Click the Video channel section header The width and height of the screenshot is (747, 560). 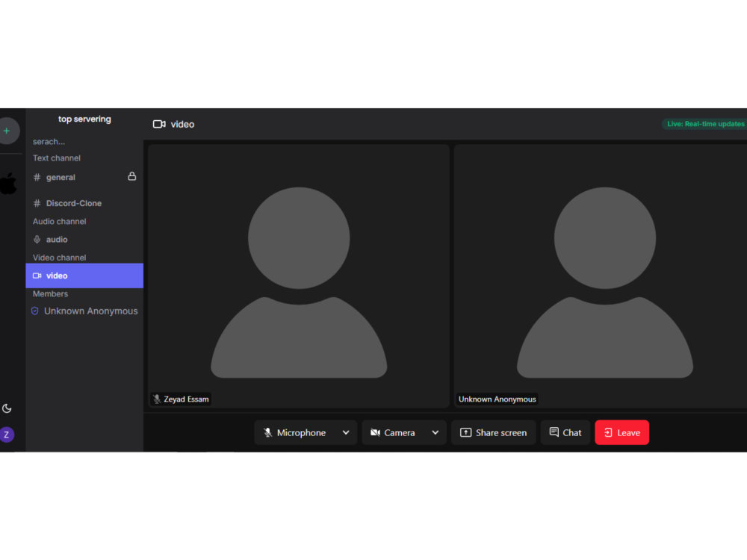pyautogui.click(x=60, y=258)
